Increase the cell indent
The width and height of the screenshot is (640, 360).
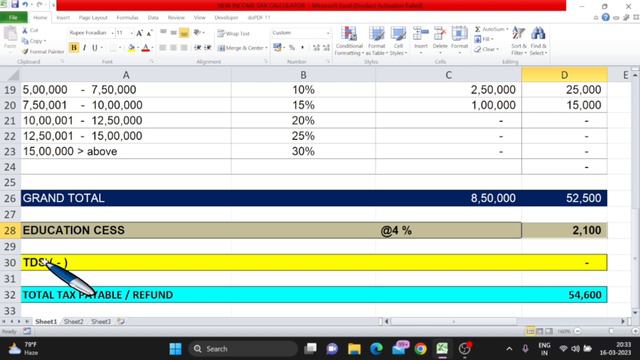(x=208, y=48)
